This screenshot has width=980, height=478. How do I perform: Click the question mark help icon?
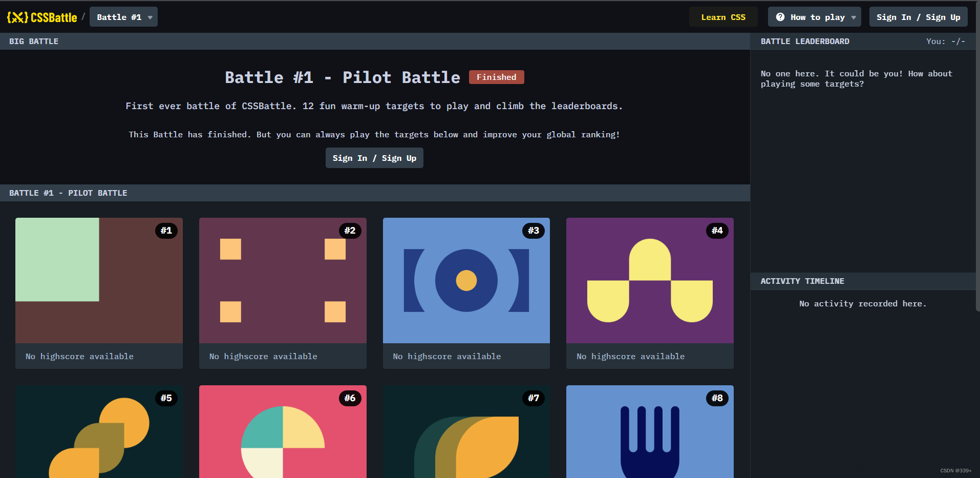pos(780,17)
